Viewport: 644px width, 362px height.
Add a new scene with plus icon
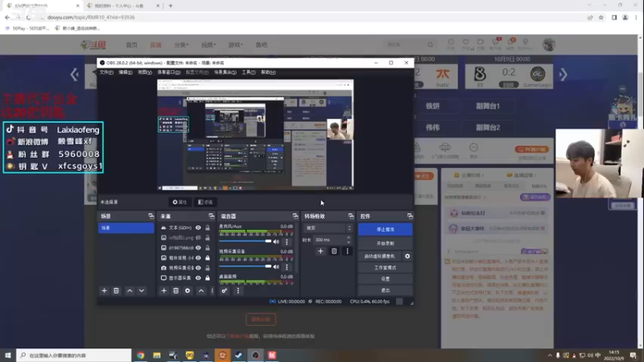(105, 290)
